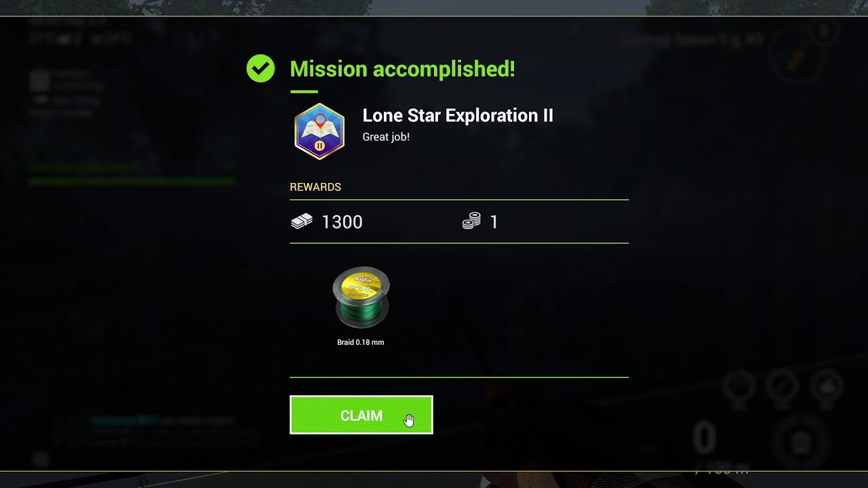Click the green CLAIM button
This screenshot has width=868, height=488.
(x=361, y=415)
